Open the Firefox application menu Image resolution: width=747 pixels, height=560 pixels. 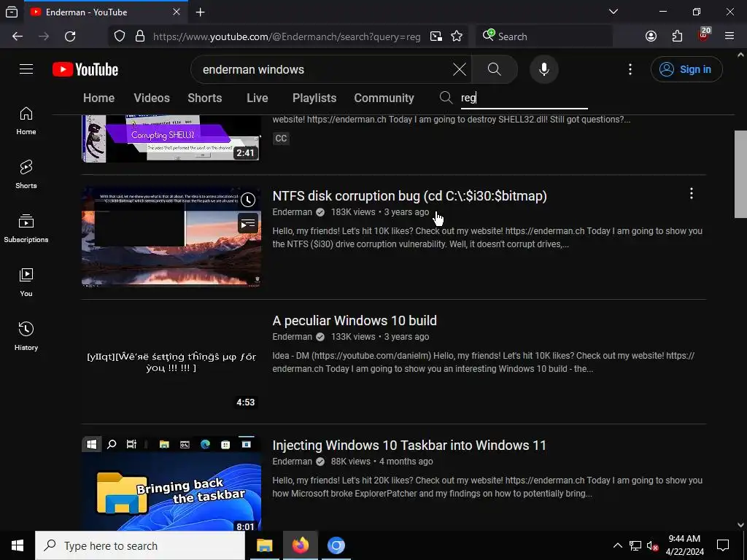pyautogui.click(x=729, y=36)
